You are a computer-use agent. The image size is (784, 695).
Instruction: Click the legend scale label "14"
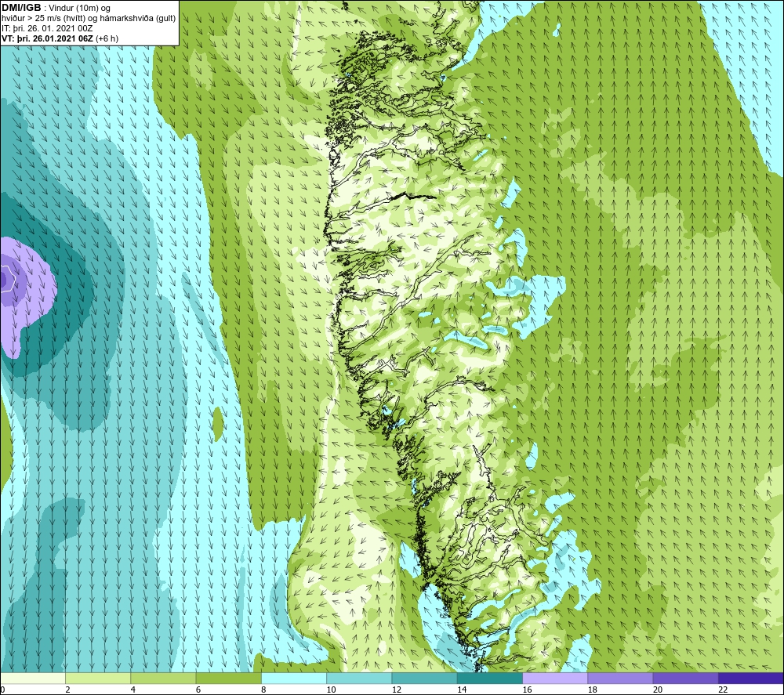coord(462,690)
